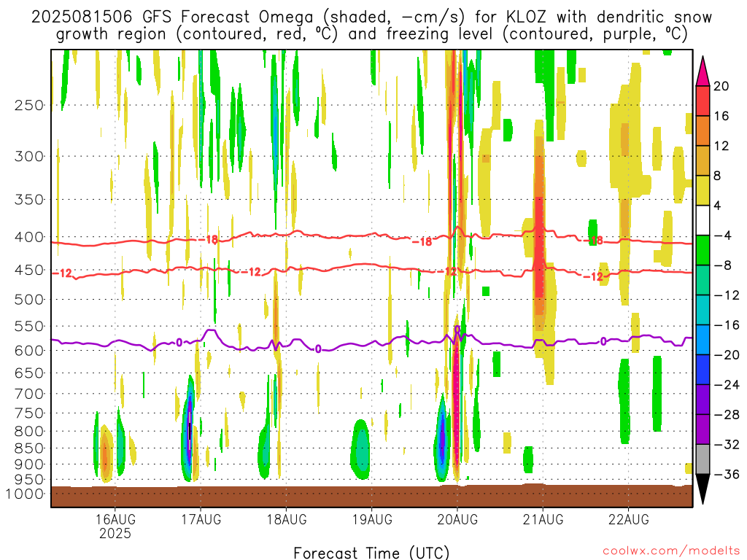
Task: Select the 18AUG date axis label
Action: point(286,519)
